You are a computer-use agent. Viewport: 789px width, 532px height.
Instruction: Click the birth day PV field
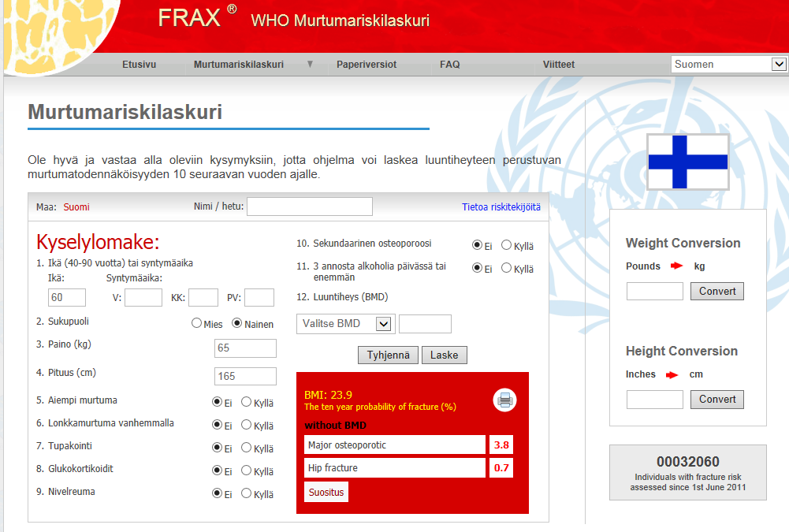point(259,297)
